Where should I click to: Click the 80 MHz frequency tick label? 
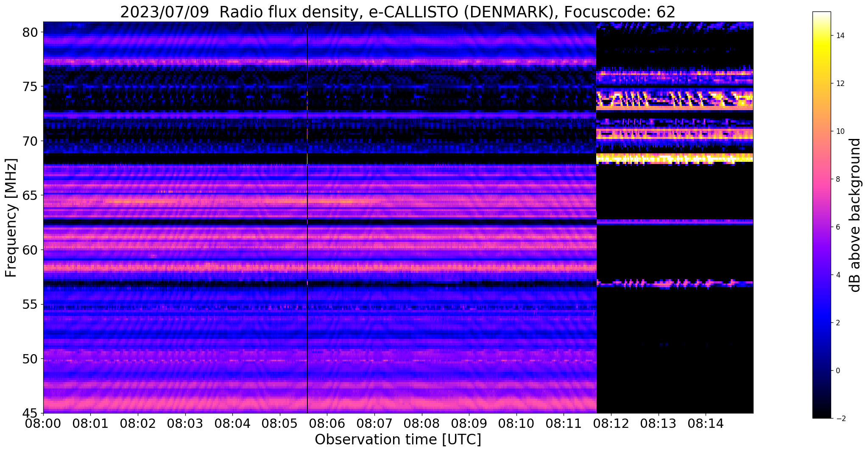(x=30, y=32)
